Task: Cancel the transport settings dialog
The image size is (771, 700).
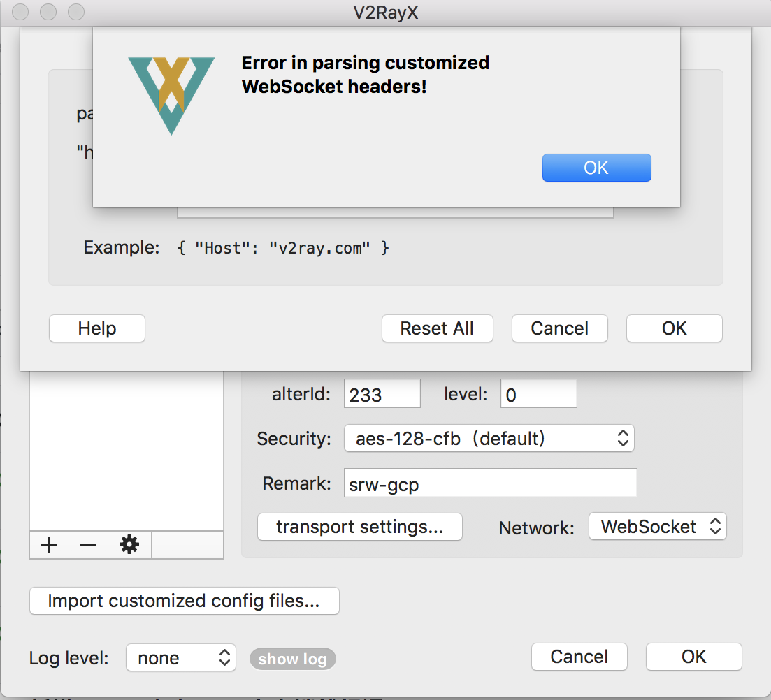Action: point(559,328)
